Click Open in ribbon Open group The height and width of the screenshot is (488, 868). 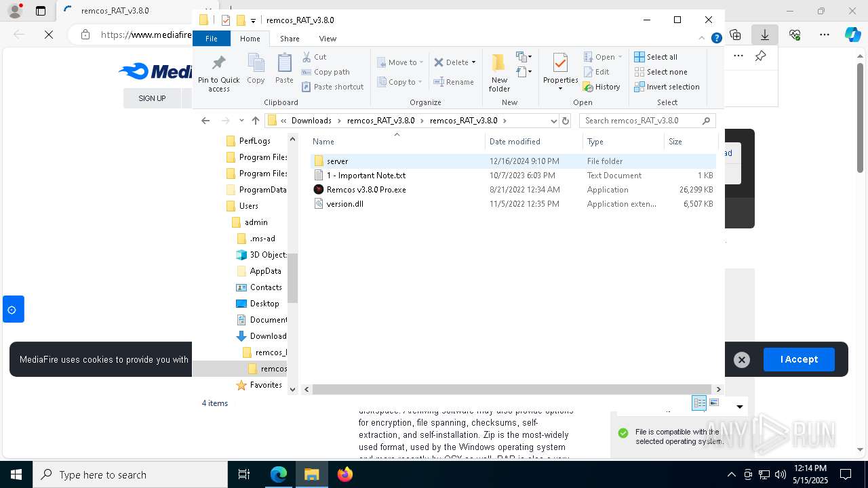pyautogui.click(x=603, y=57)
